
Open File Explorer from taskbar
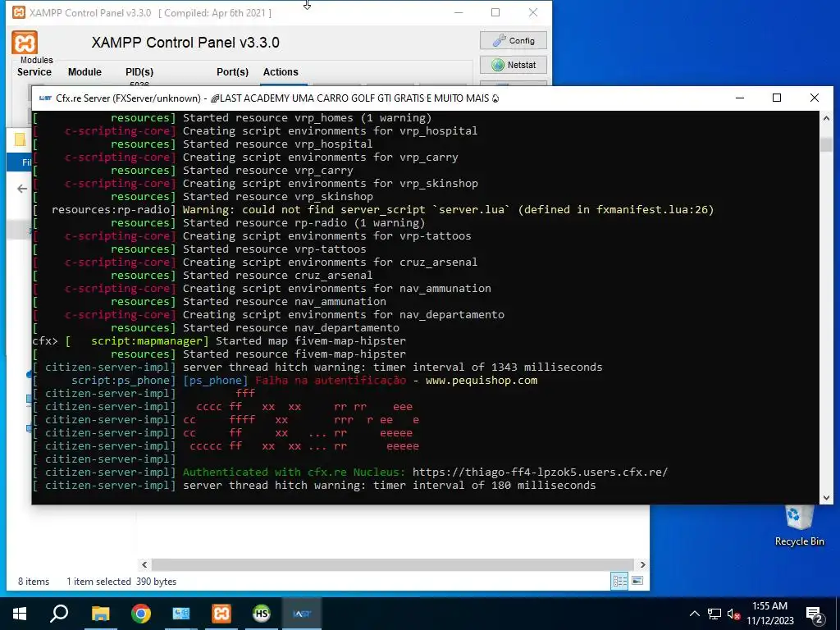pyautogui.click(x=100, y=614)
